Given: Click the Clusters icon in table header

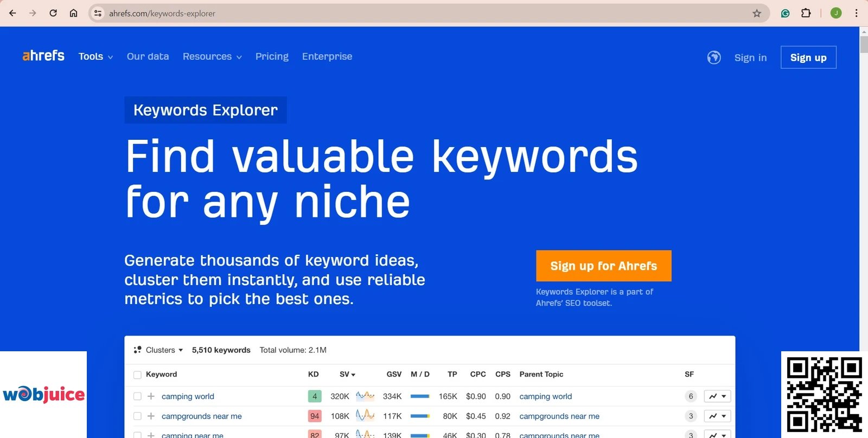Looking at the screenshot, I should coord(138,350).
